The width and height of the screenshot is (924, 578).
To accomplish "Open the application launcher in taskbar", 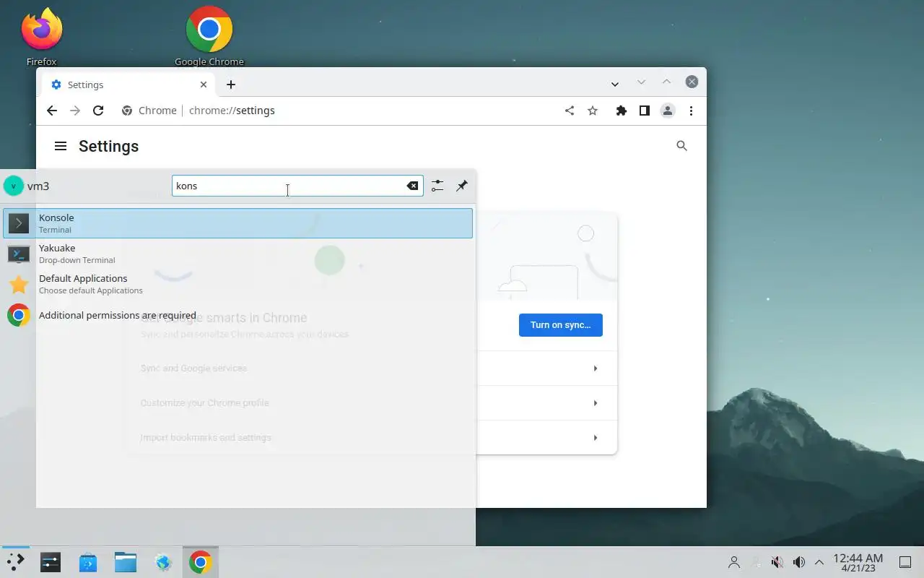I will point(15,561).
